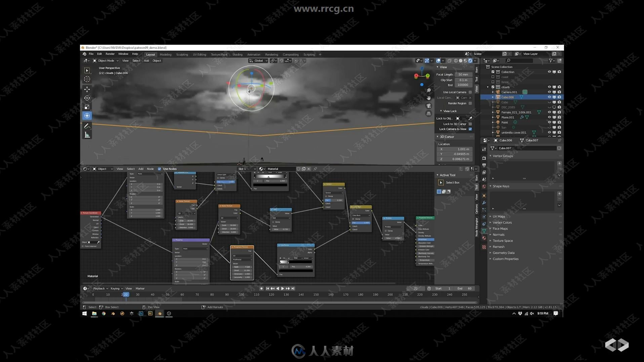Open Object Data properties tab icon

[x=484, y=231]
